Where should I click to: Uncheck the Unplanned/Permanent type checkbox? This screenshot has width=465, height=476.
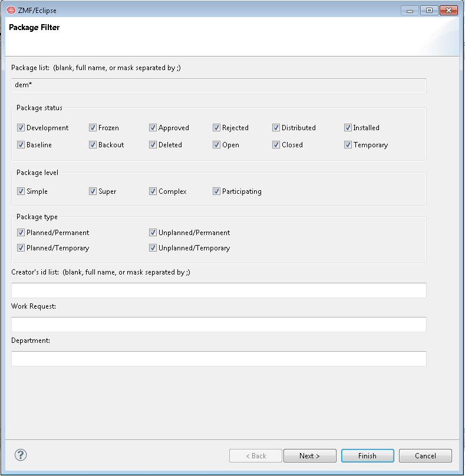click(x=153, y=232)
